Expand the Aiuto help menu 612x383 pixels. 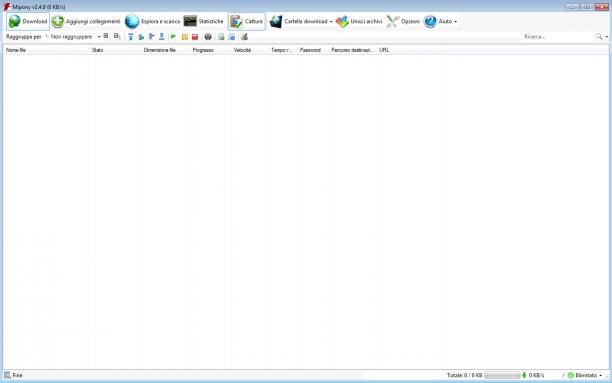[440, 21]
